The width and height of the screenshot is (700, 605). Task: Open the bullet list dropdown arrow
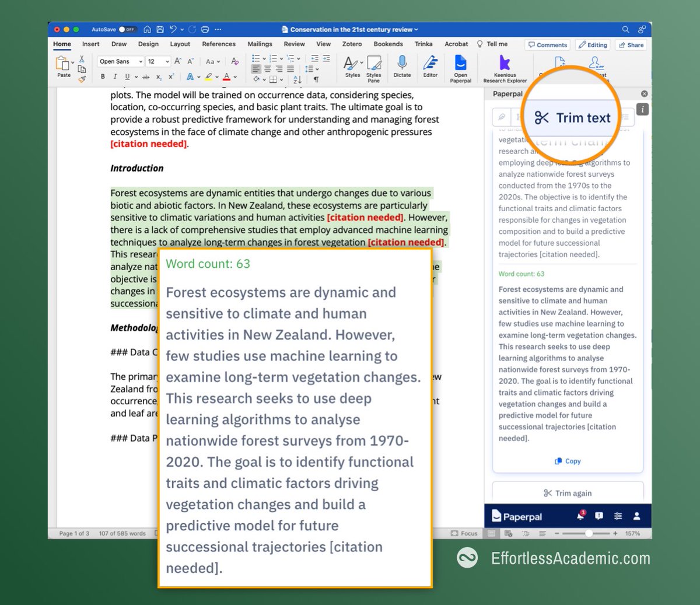pyautogui.click(x=264, y=58)
